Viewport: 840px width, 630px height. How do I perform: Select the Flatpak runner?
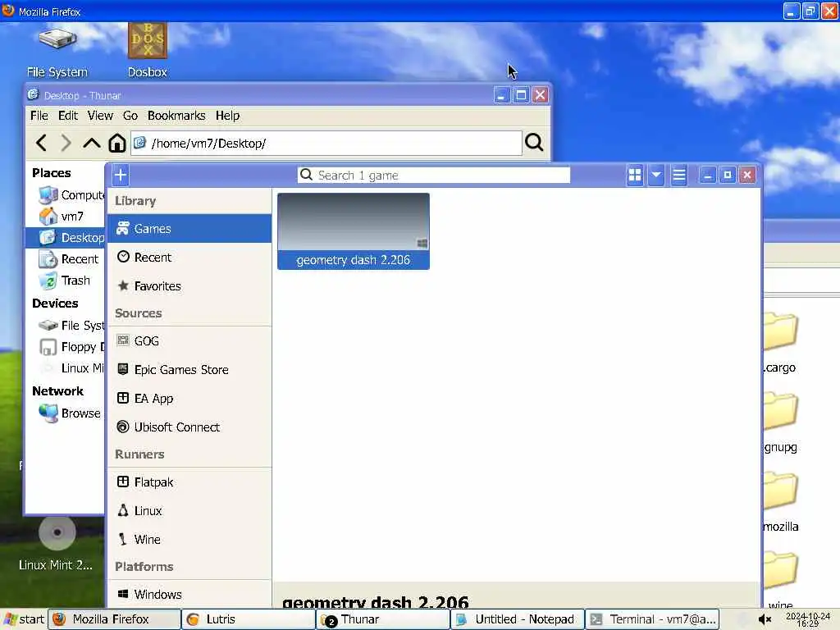tap(189, 482)
